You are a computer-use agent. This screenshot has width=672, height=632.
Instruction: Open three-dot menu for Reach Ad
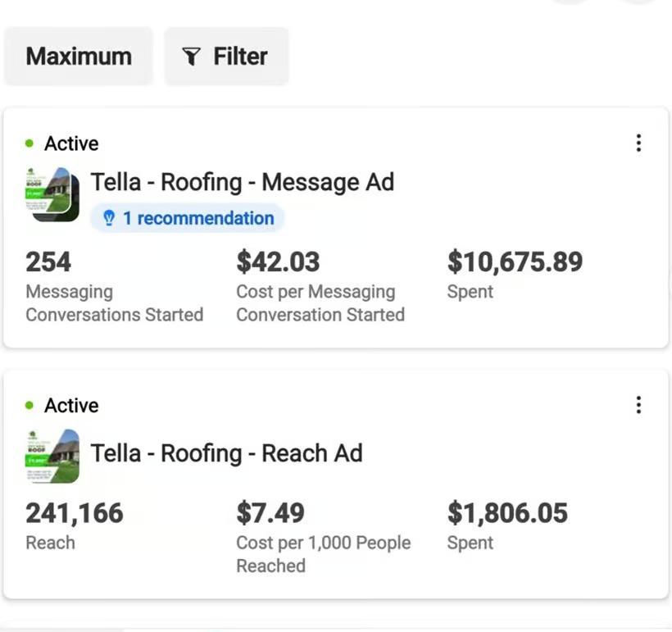[x=638, y=405]
